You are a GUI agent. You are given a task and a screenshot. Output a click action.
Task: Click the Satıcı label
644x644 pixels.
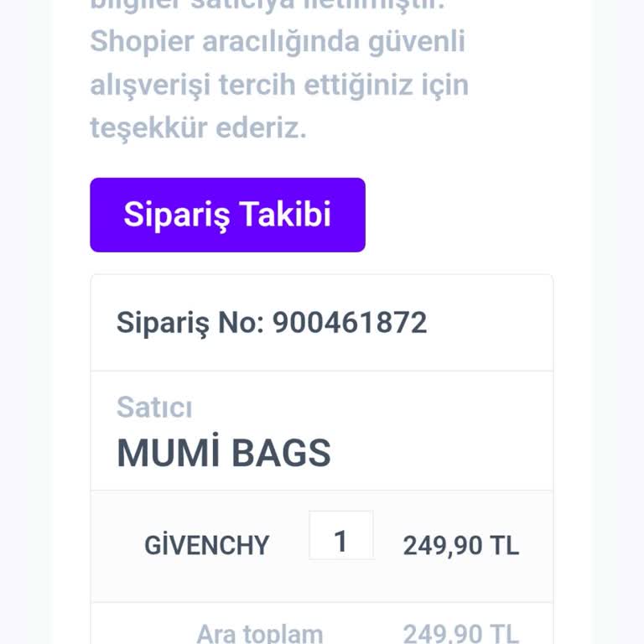click(154, 408)
